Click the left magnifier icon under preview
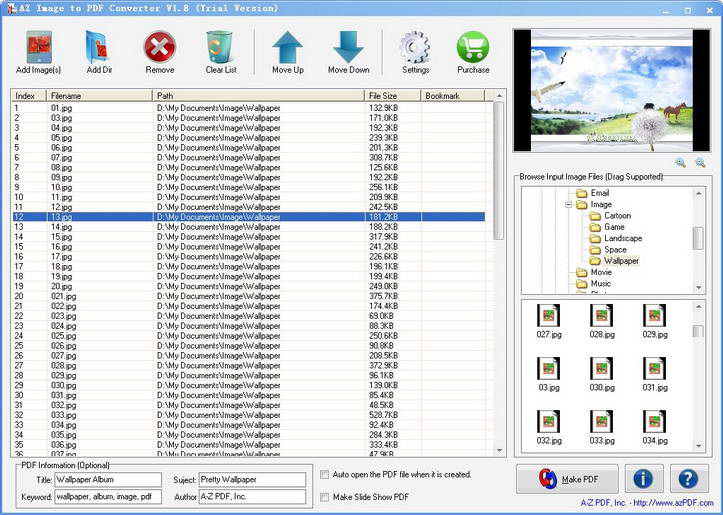 pyautogui.click(x=681, y=162)
